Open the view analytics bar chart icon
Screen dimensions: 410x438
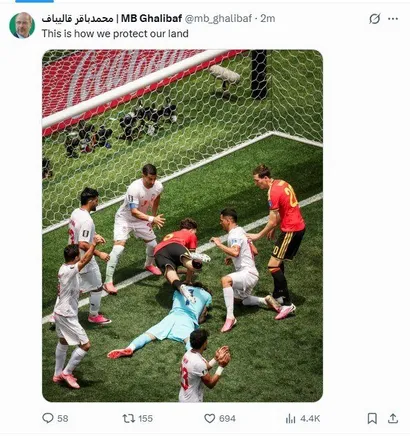pyautogui.click(x=291, y=419)
